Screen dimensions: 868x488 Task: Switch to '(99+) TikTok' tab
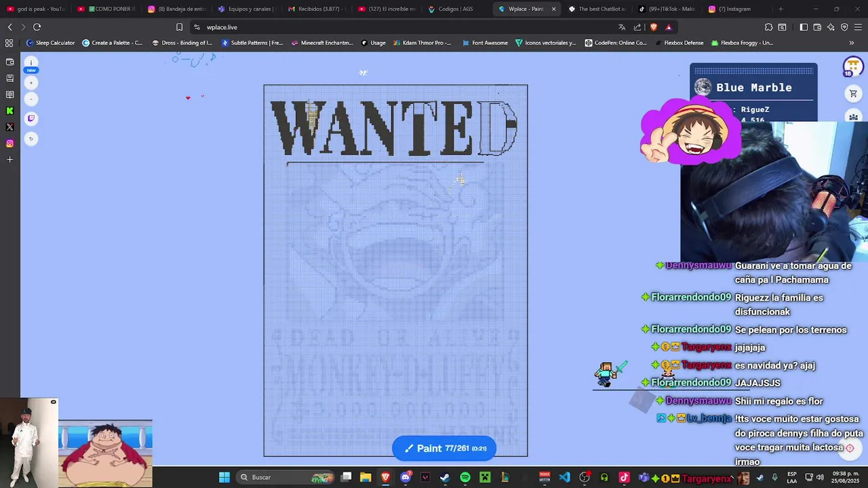[667, 9]
